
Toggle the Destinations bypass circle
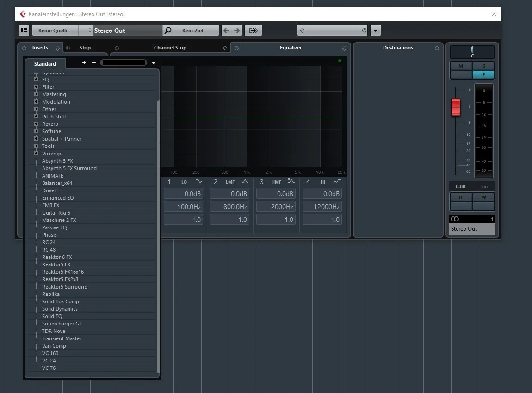(x=437, y=48)
